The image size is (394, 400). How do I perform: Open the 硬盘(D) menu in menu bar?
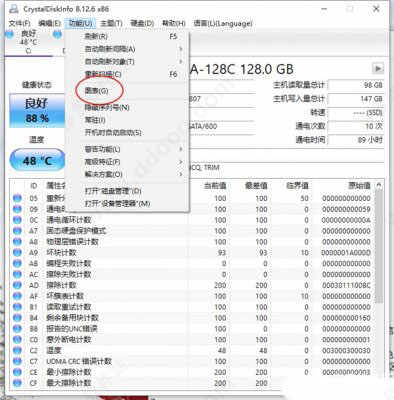[142, 23]
